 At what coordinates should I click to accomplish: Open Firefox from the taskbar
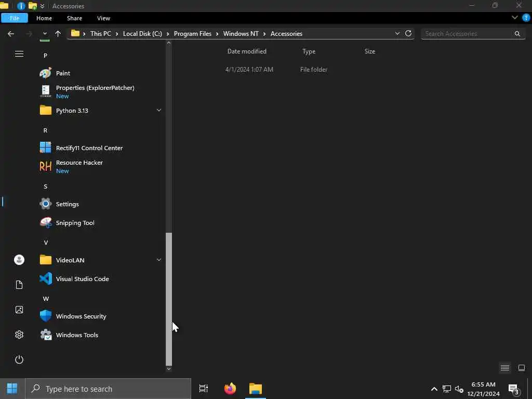tap(230, 389)
